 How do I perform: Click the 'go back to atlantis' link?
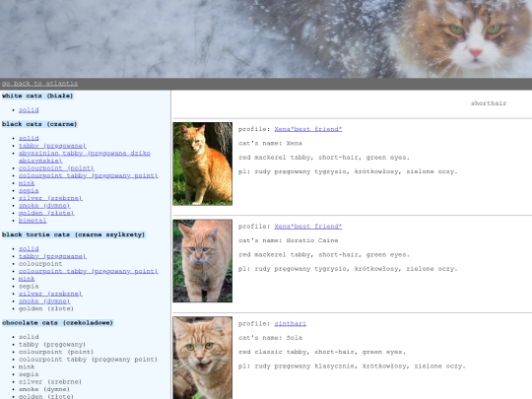(39, 84)
